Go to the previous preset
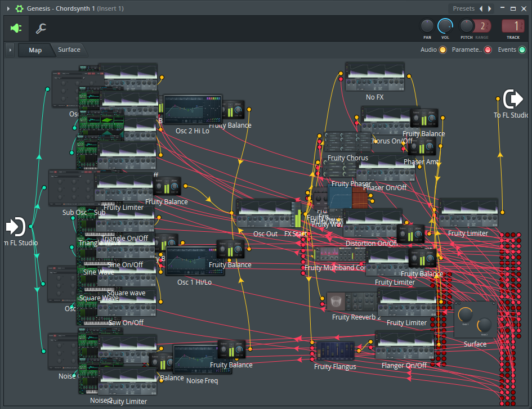 (x=481, y=8)
